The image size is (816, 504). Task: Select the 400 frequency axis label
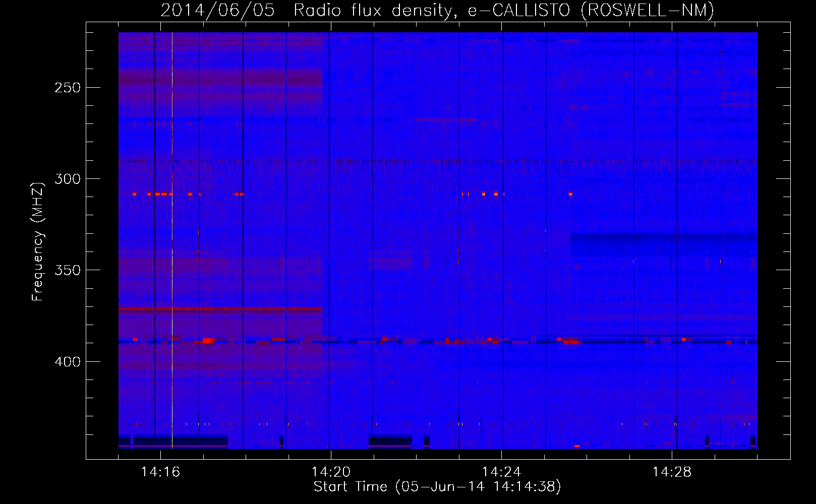click(x=67, y=362)
